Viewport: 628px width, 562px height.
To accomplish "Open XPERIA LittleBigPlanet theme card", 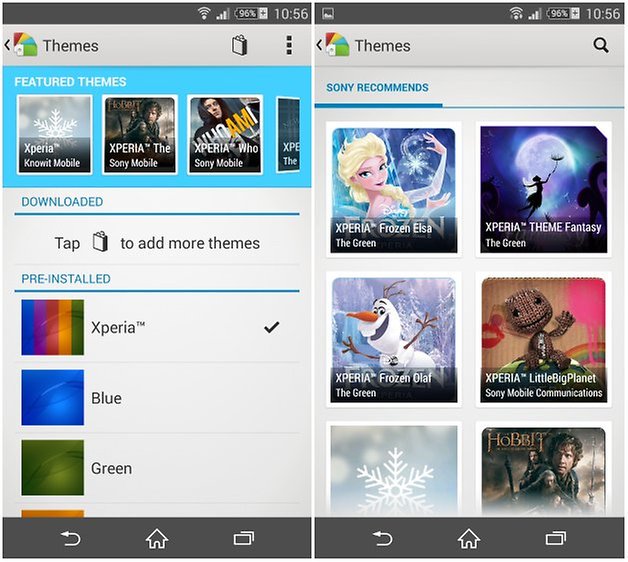I will (543, 340).
